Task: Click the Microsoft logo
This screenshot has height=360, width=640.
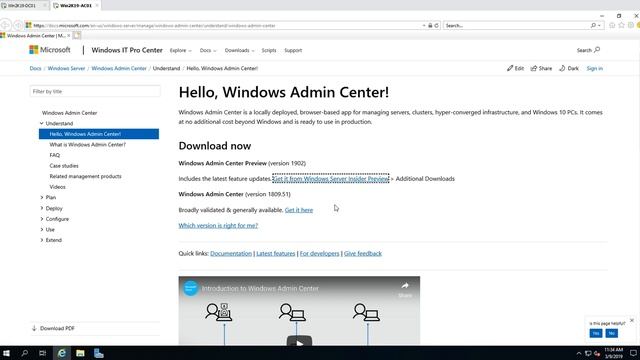Action: [50, 50]
